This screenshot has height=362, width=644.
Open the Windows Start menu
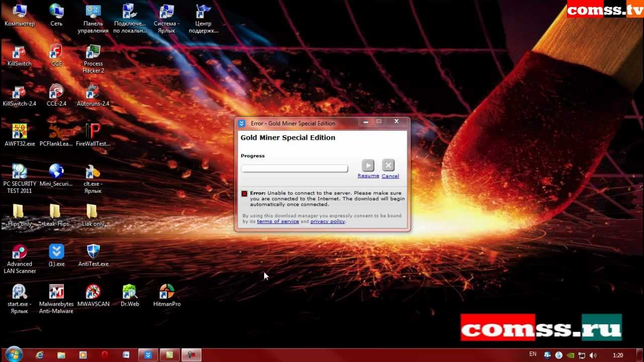click(x=13, y=353)
